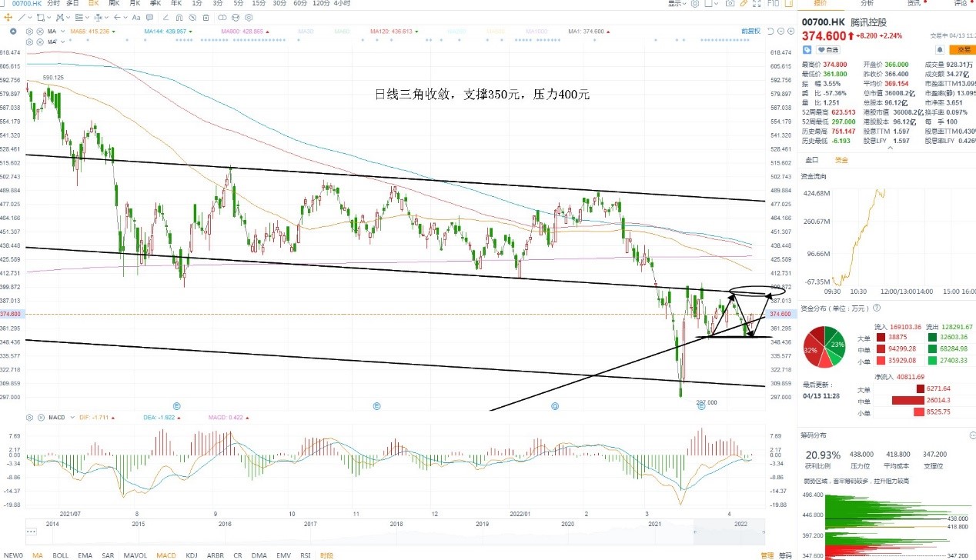976x560 pixels.
Task: Enable the MAVOL indicator
Action: [x=135, y=555]
